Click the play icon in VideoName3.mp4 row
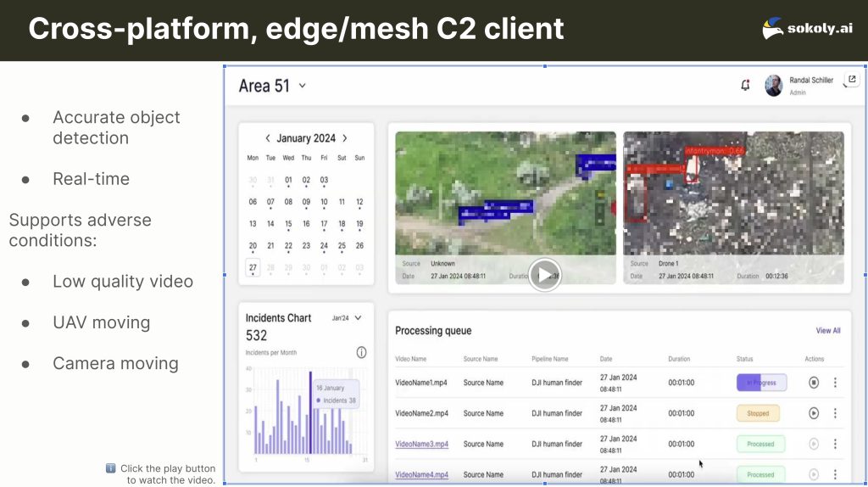Screen dimensions: 868x487 813,444
